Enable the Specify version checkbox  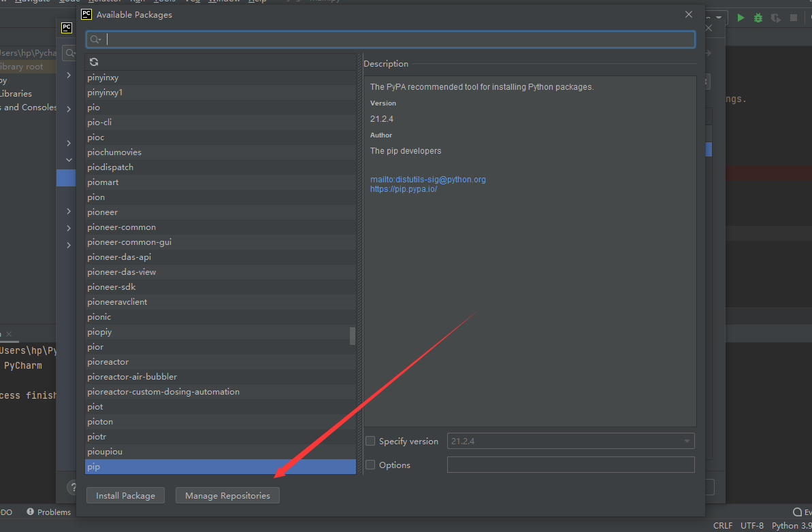[x=370, y=441]
